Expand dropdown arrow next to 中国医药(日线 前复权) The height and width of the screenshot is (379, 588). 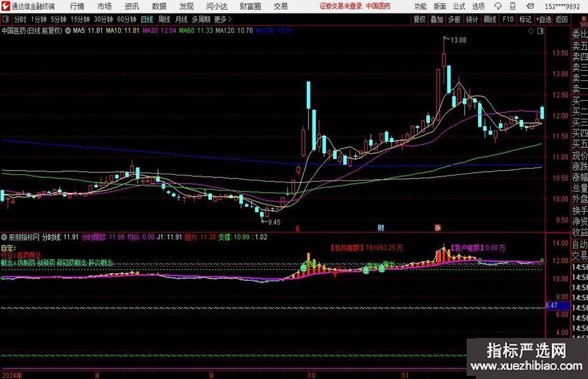68,30
